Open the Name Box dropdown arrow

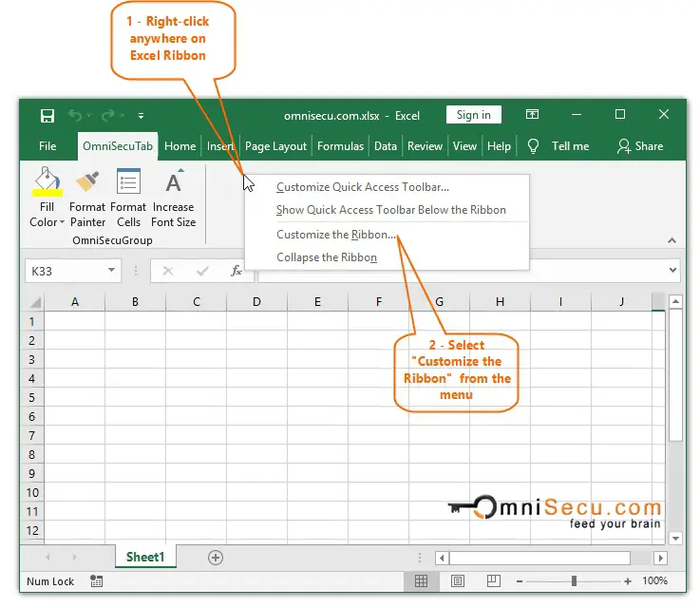pos(111,270)
